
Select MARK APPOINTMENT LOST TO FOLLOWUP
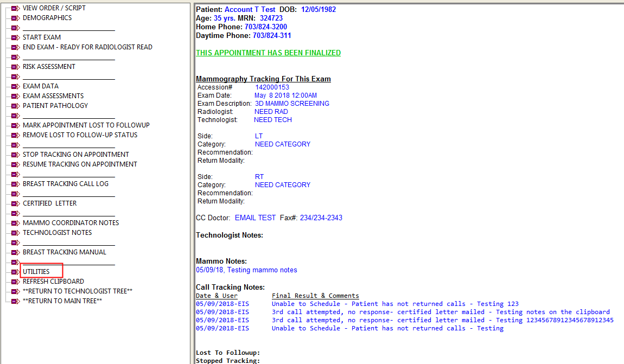tap(86, 125)
